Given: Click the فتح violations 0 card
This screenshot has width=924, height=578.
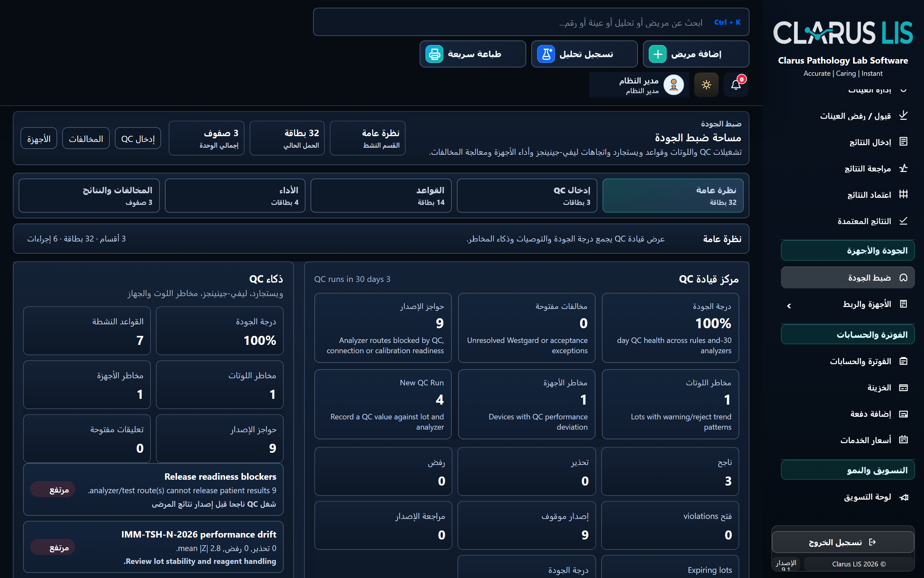Looking at the screenshot, I should click(x=670, y=525).
